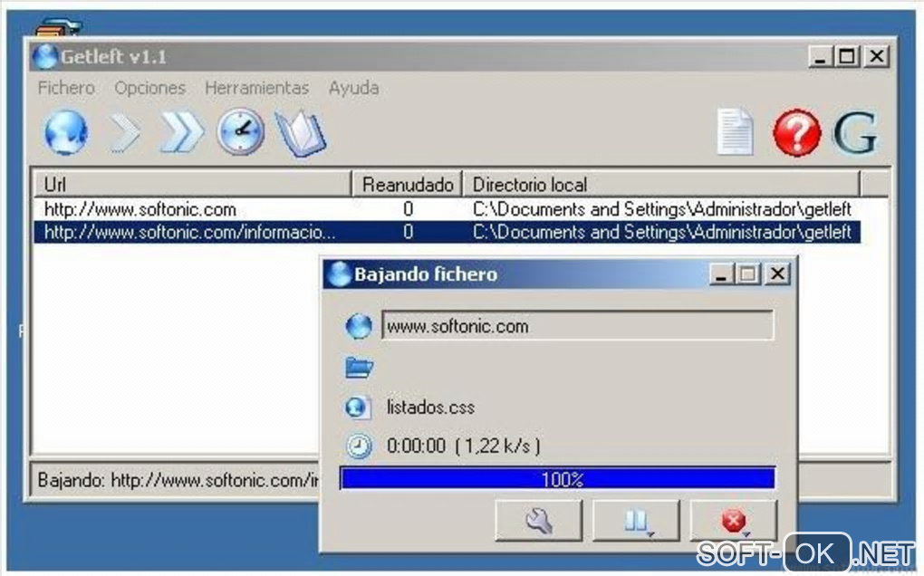Open the Fichero menu
Viewport: 924px width, 576px height.
pyautogui.click(x=66, y=88)
